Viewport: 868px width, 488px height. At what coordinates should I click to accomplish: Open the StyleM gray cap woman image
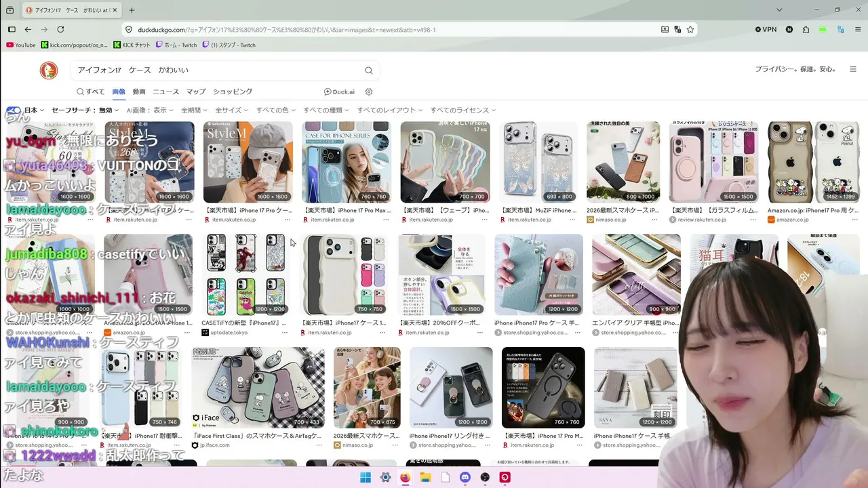248,162
